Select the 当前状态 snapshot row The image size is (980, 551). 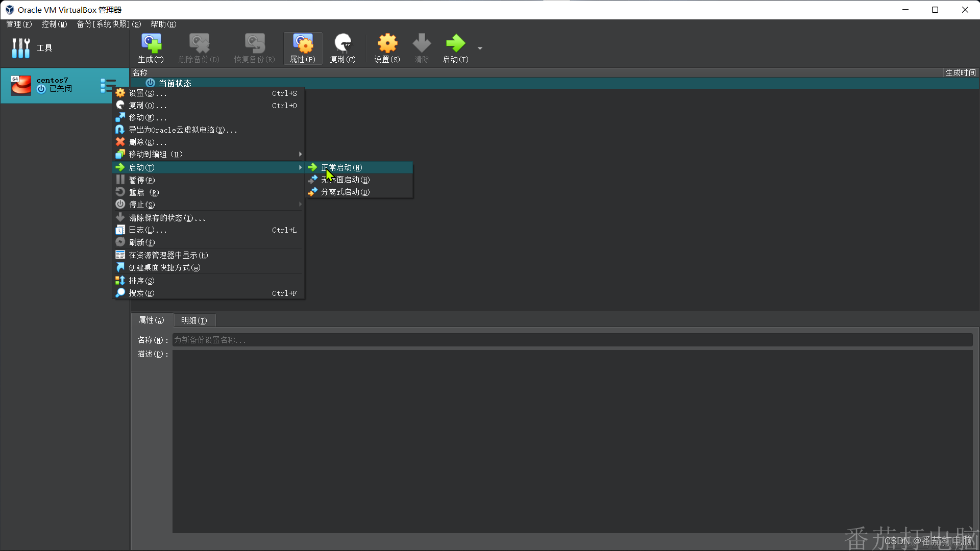[x=555, y=83]
